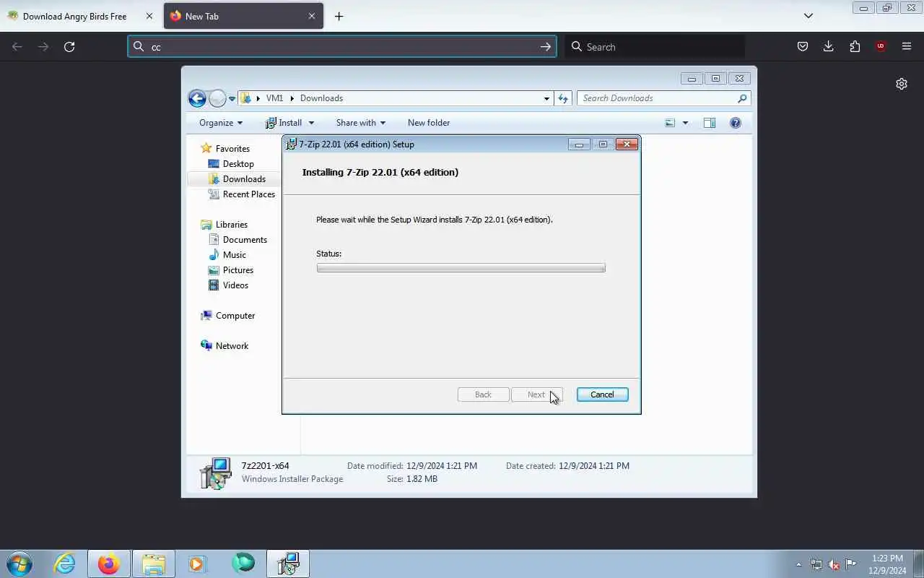This screenshot has width=924, height=578.
Task: Cancel the 7-Zip installation
Action: [x=602, y=394]
